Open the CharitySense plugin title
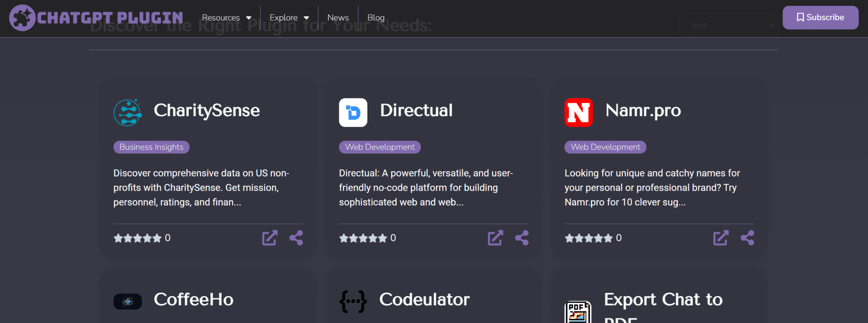This screenshot has width=868, height=323. [207, 110]
